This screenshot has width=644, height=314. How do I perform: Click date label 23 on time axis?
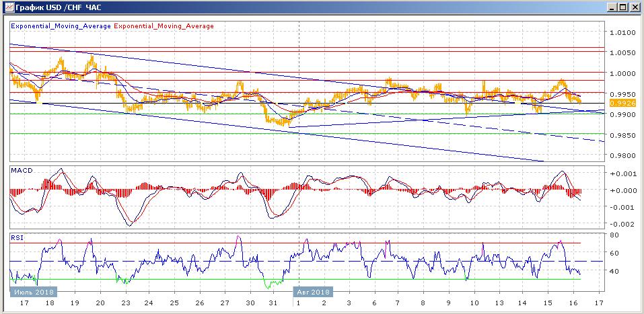126,303
